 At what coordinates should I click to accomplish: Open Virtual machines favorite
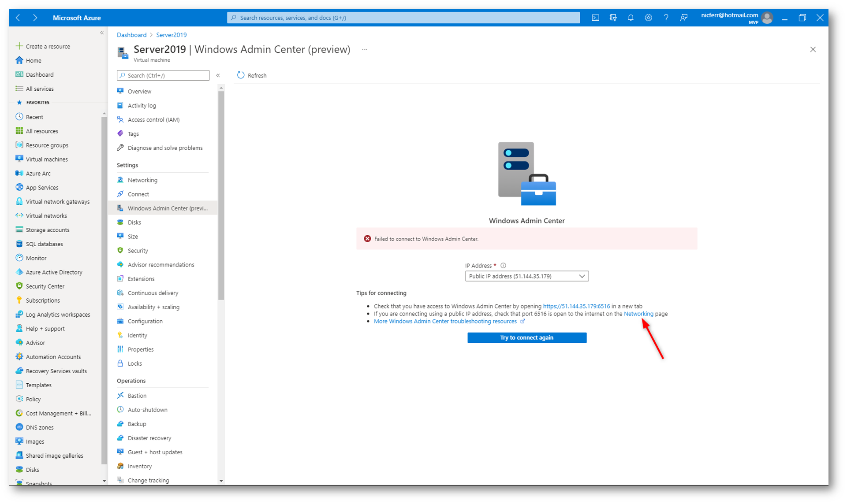point(42,159)
